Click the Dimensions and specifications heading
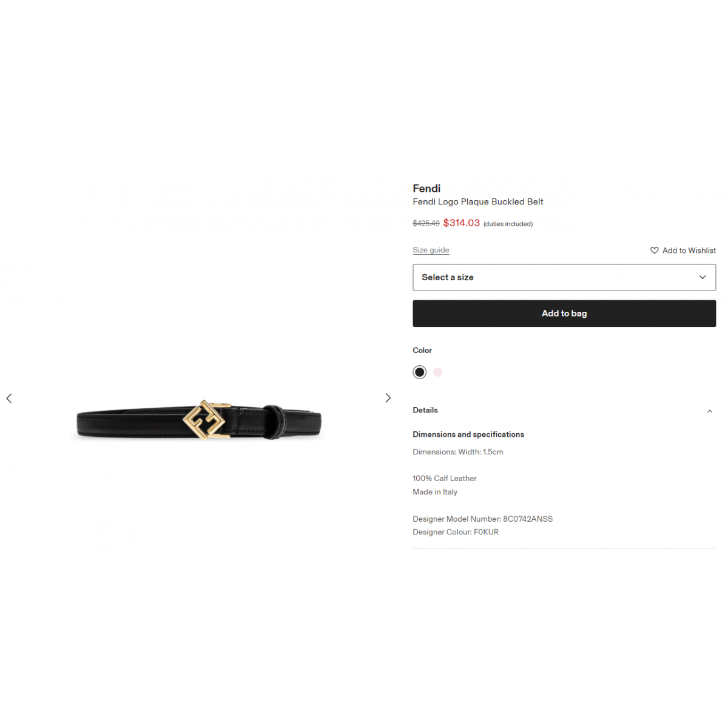This screenshot has height=728, width=728. 468,434
